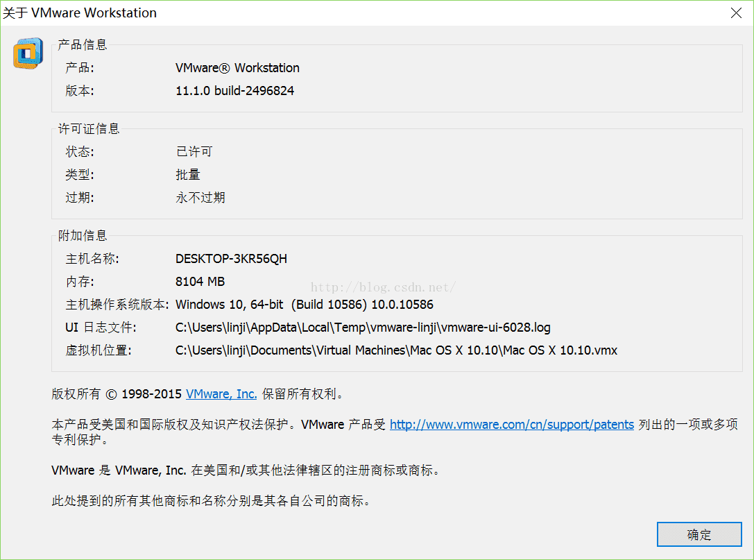Click the trademark sentence starting VMware 是
Image resolution: width=754 pixels, height=560 pixels.
pyautogui.click(x=246, y=470)
